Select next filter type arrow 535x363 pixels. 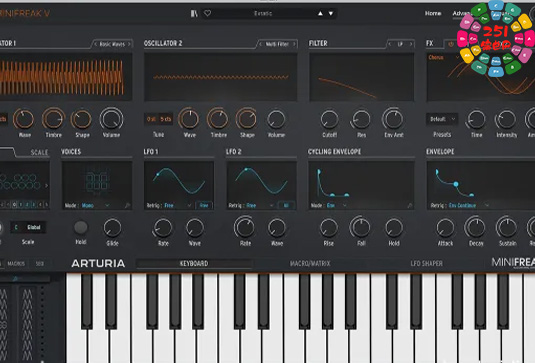point(411,44)
